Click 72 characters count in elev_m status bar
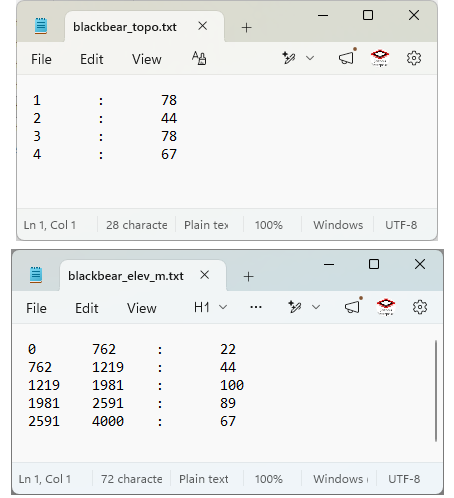Image resolution: width=454 pixels, height=498 pixels. [132, 479]
